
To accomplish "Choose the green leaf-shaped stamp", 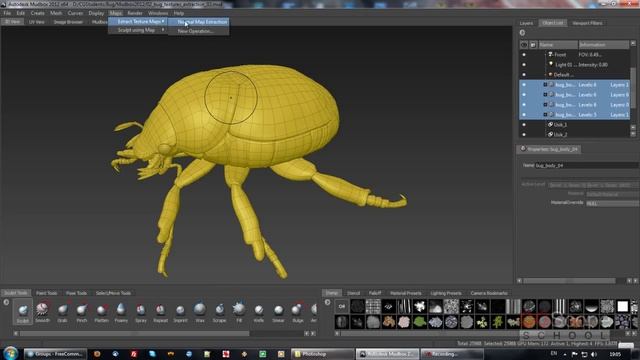I will (420, 322).
